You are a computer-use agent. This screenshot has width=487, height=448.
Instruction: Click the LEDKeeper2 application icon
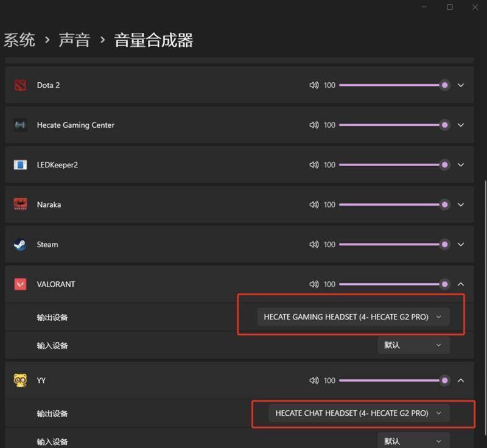pos(20,164)
